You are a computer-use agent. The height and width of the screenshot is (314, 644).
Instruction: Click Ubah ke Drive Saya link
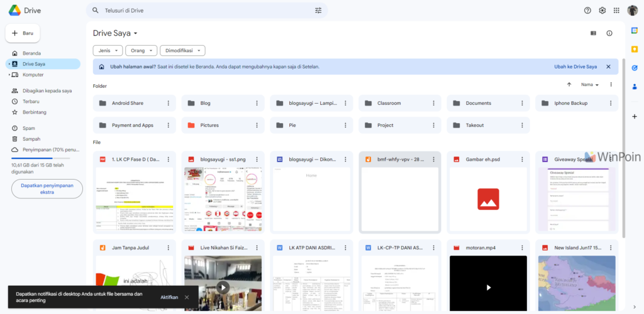(575, 67)
